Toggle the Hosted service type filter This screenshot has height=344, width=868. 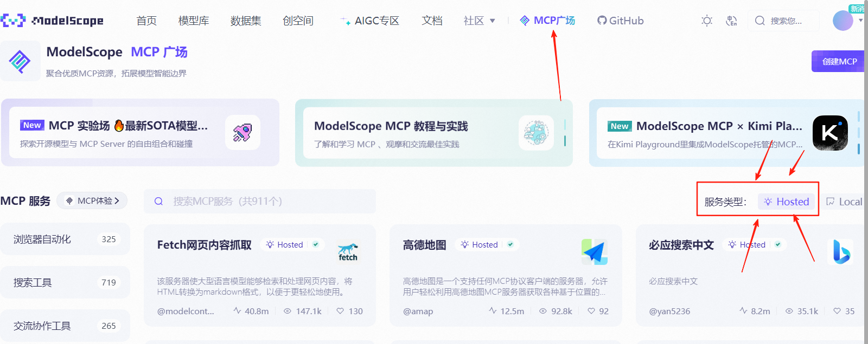(787, 202)
